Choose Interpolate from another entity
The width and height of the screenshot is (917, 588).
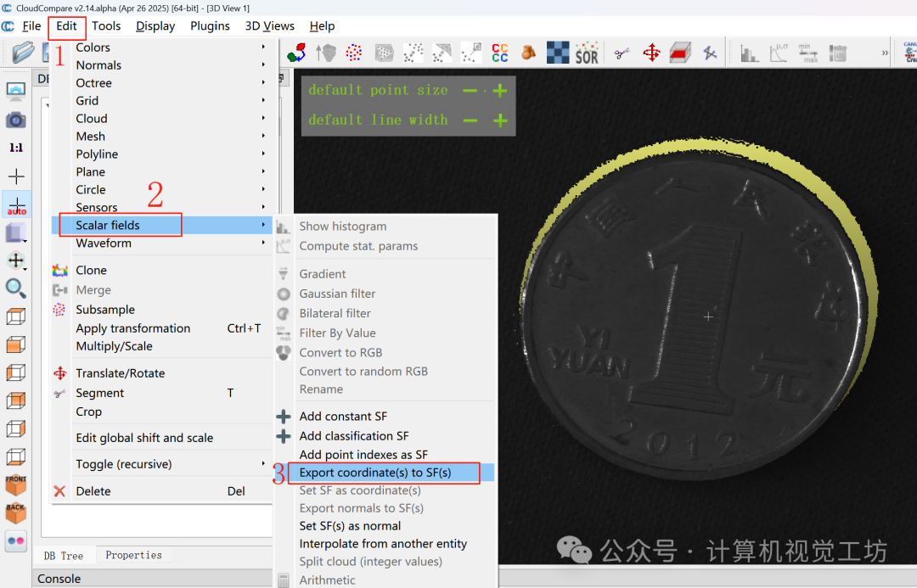click(385, 544)
